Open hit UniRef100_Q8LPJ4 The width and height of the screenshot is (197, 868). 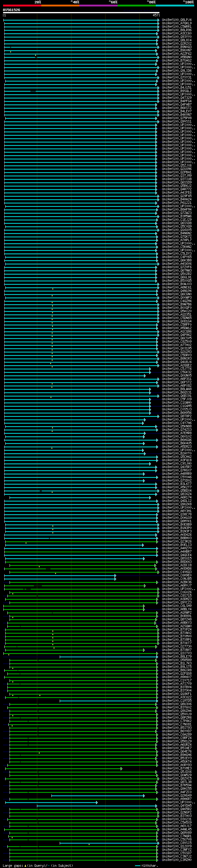[177, 20]
